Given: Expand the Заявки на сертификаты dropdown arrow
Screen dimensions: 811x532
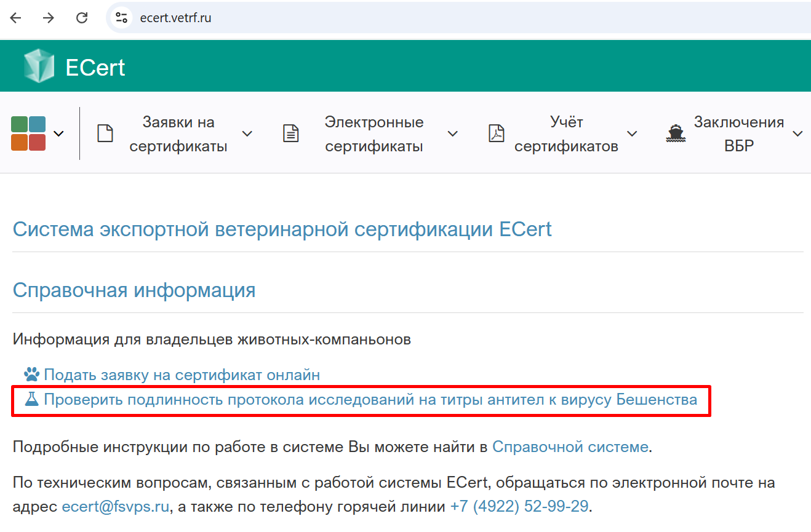Looking at the screenshot, I should [247, 133].
